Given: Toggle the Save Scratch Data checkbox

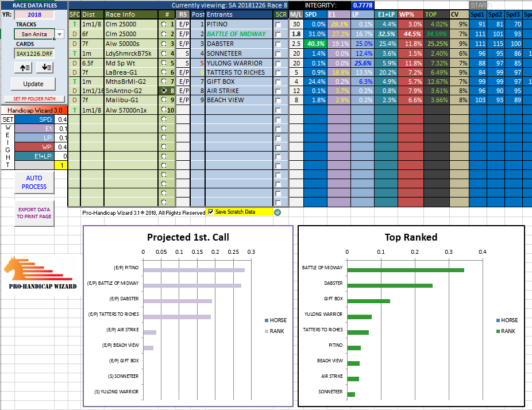Looking at the screenshot, I should tap(211, 212).
